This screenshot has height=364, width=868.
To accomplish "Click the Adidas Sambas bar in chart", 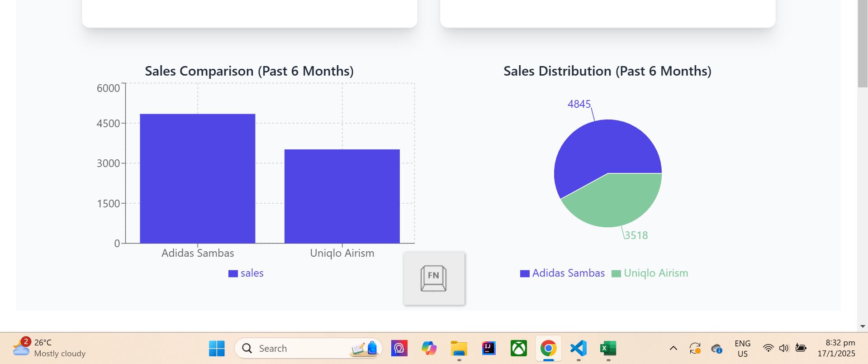I will tap(198, 178).
